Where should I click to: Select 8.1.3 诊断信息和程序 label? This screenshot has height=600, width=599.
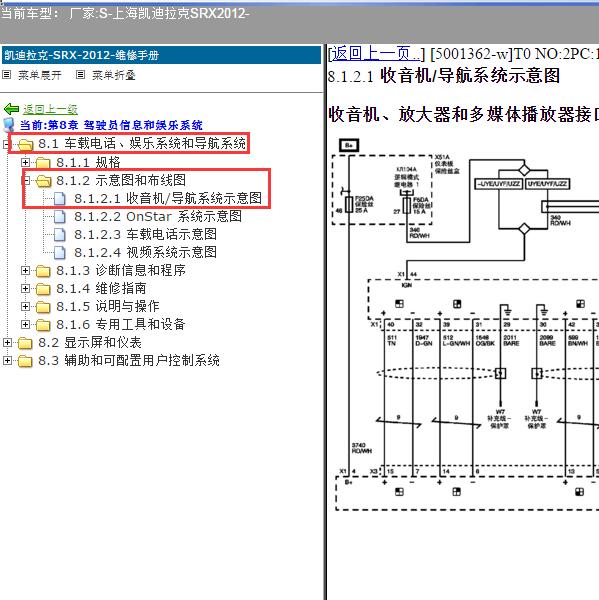pyautogui.click(x=121, y=271)
